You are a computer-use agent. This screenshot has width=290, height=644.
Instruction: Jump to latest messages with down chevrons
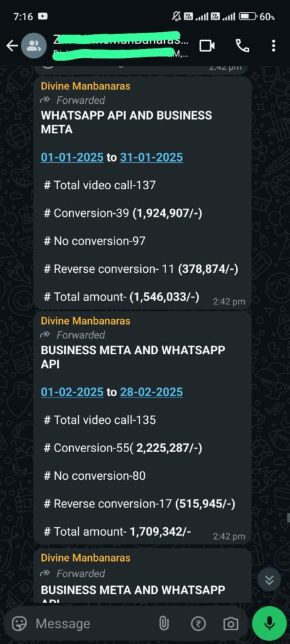(x=269, y=580)
